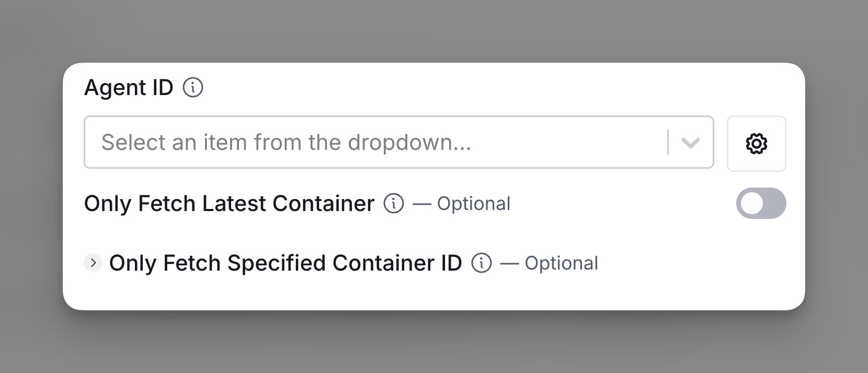Expand Only Fetch Specified Container ID section
This screenshot has height=373, width=868.
point(93,263)
